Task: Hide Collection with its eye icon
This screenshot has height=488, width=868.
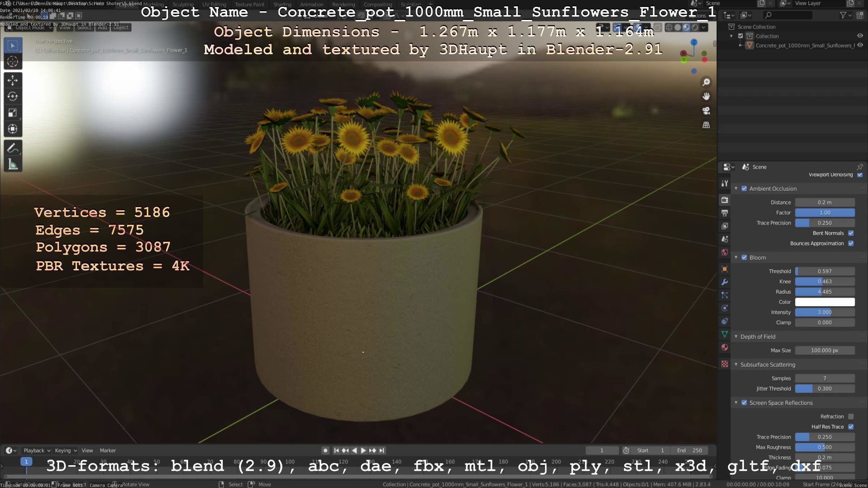Action: click(860, 36)
